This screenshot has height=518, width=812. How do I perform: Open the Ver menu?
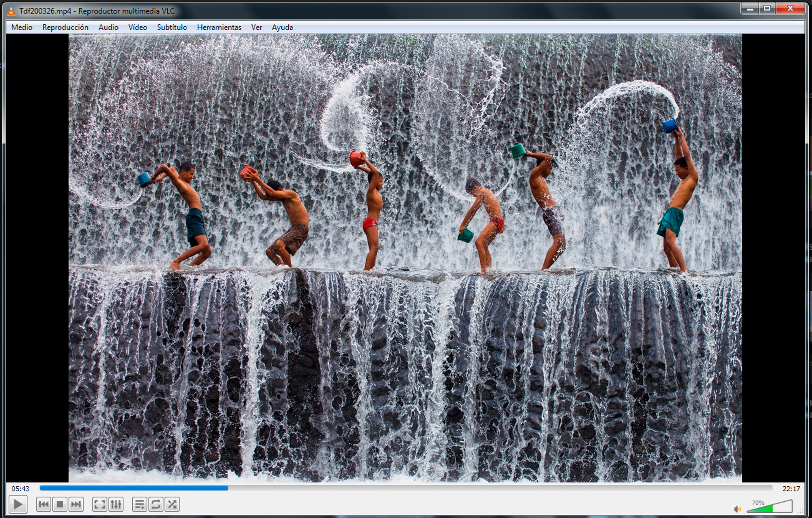[x=257, y=27]
